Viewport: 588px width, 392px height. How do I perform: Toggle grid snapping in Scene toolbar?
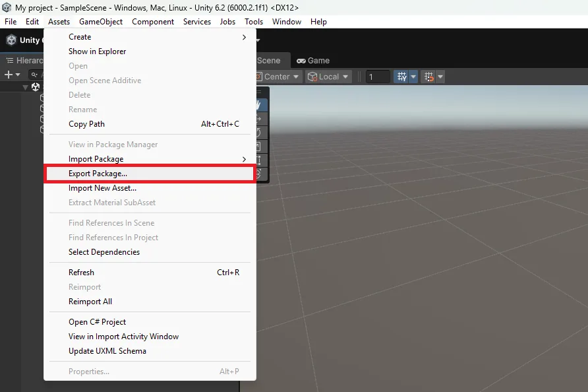pyautogui.click(x=428, y=77)
